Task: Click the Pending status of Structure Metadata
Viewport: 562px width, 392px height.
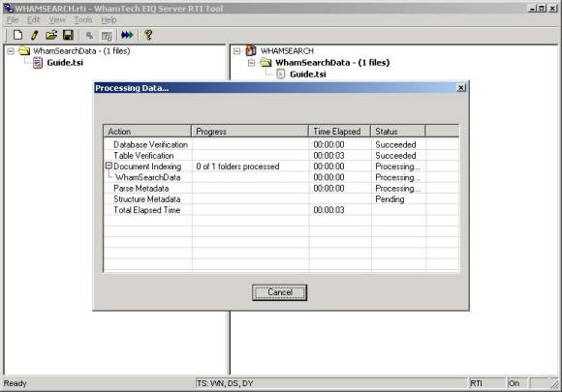Action: tap(390, 199)
